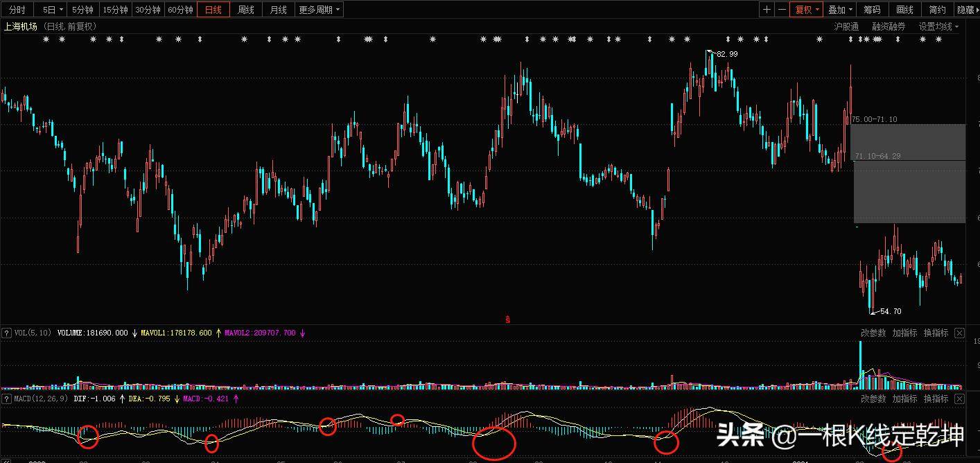Click 改参数 in MACD panel

click(x=873, y=399)
